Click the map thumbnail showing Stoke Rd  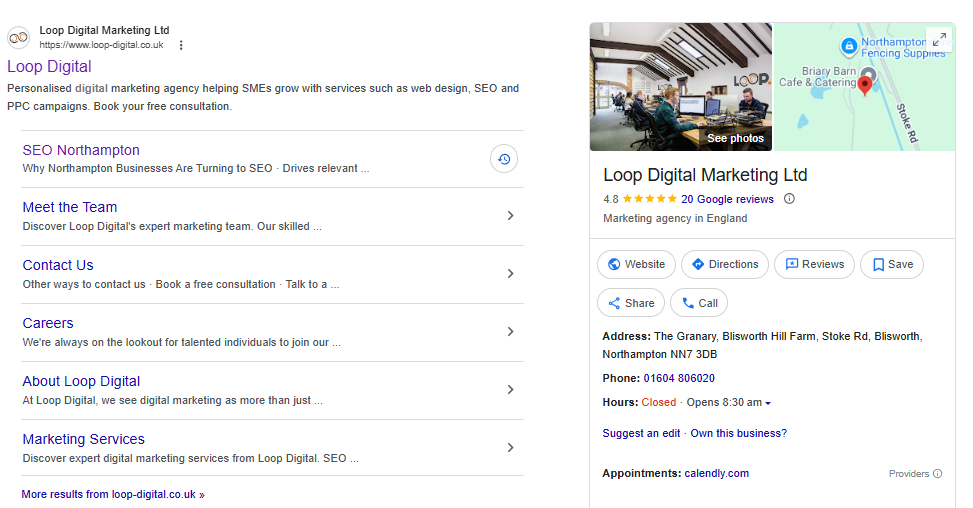coord(864,87)
